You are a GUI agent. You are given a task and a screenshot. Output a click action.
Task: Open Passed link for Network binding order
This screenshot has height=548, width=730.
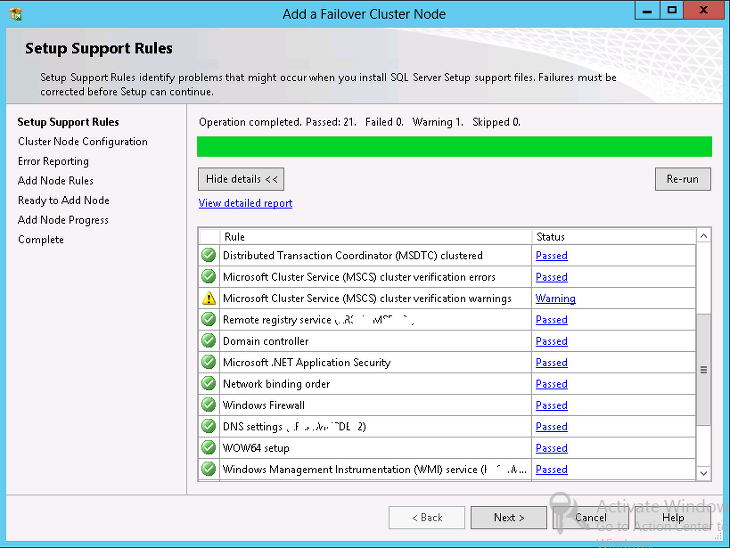coord(551,384)
